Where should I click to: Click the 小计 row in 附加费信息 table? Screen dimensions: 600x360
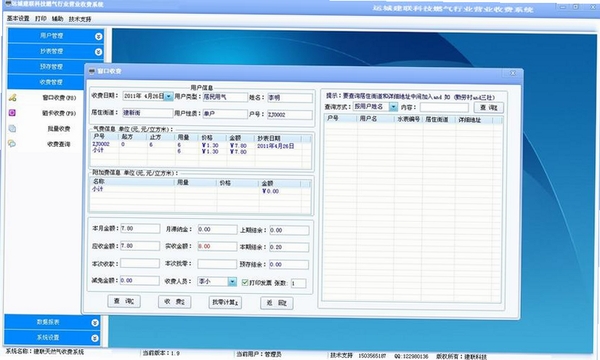(200, 190)
